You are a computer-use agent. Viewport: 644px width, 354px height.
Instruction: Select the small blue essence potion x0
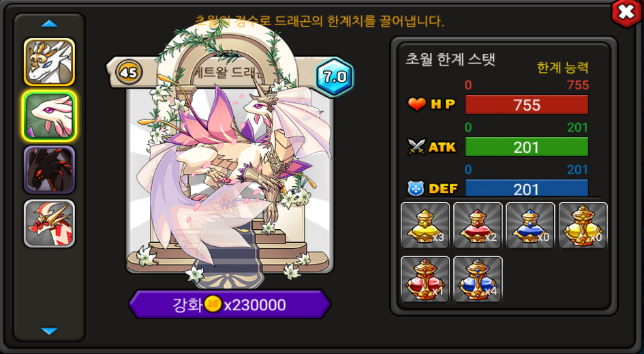point(530,226)
